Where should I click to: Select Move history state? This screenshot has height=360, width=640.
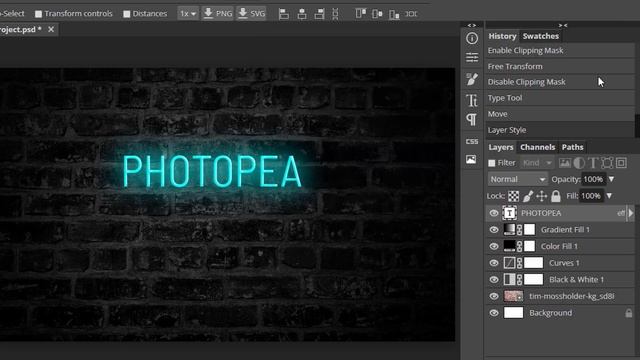click(560, 114)
